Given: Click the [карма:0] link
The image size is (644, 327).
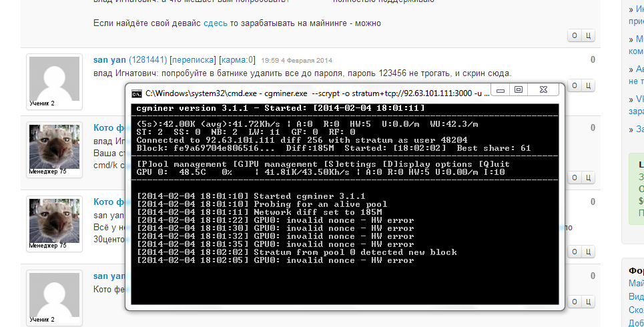Looking at the screenshot, I should [x=237, y=60].
